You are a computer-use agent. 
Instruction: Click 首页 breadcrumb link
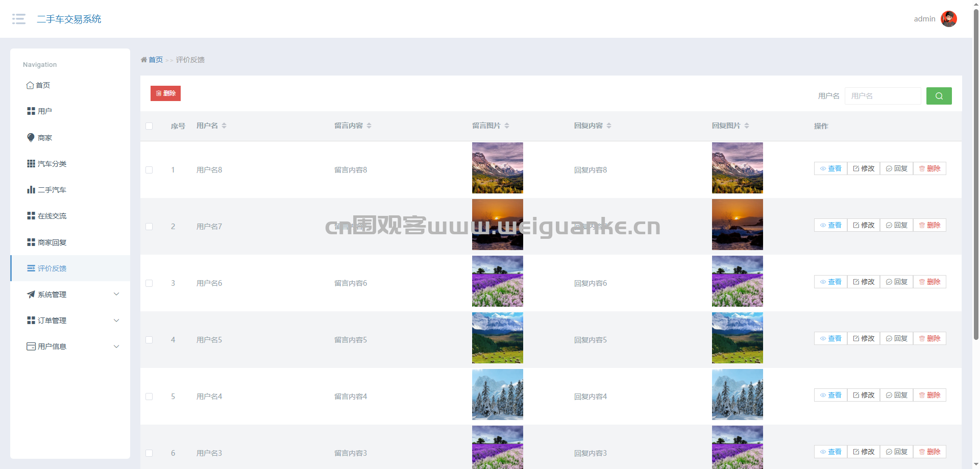tap(156, 60)
